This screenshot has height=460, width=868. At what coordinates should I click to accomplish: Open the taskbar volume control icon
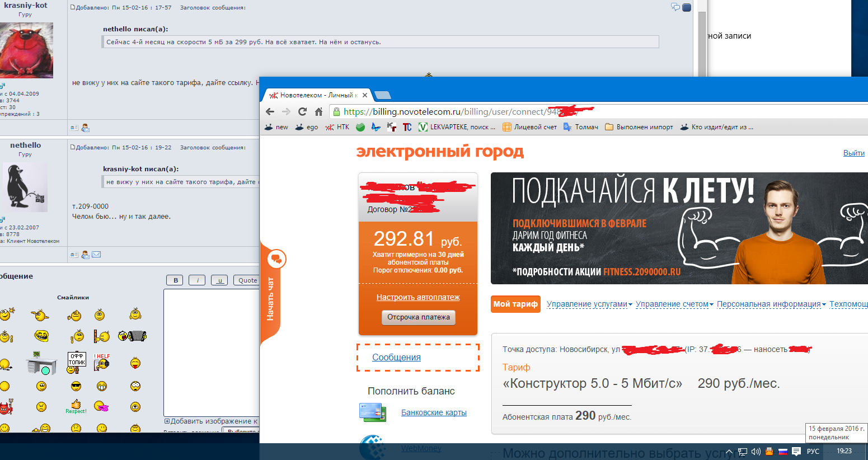756,451
